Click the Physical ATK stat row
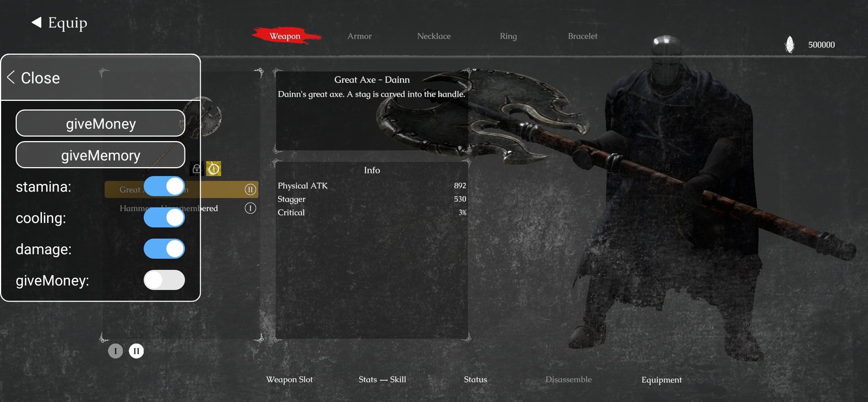This screenshot has width=868, height=402. coord(372,186)
